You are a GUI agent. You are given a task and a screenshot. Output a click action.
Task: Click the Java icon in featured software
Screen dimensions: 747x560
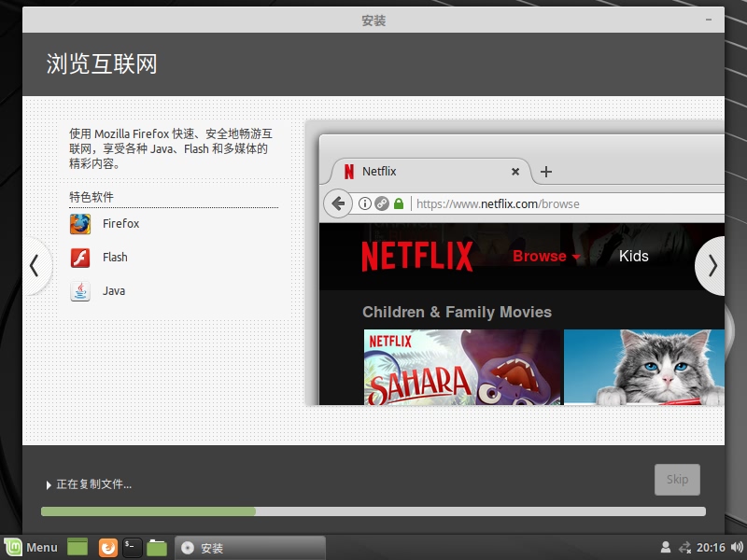click(80, 291)
